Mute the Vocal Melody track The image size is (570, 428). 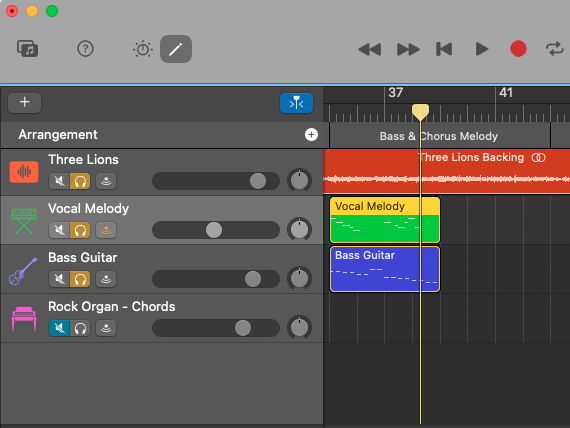(59, 230)
